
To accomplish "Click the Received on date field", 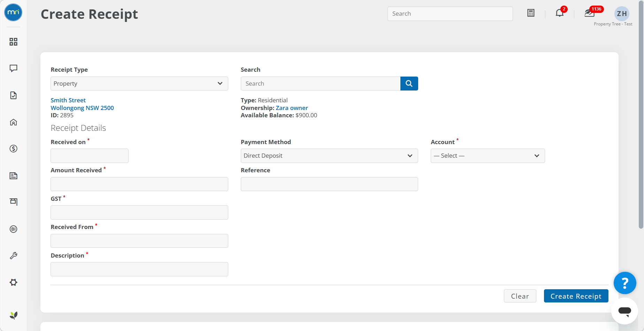I will (x=90, y=156).
